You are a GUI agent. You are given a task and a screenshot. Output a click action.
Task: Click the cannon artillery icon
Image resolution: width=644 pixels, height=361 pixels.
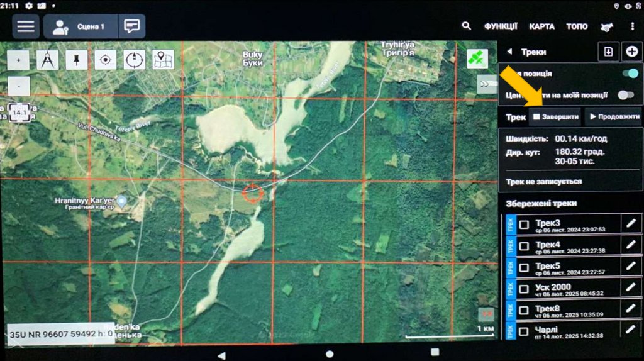[607, 27]
